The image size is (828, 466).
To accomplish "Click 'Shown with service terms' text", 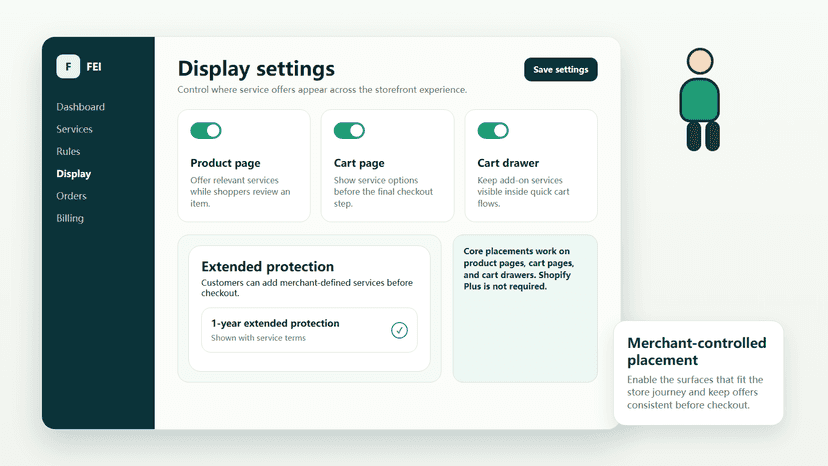I will tap(258, 338).
